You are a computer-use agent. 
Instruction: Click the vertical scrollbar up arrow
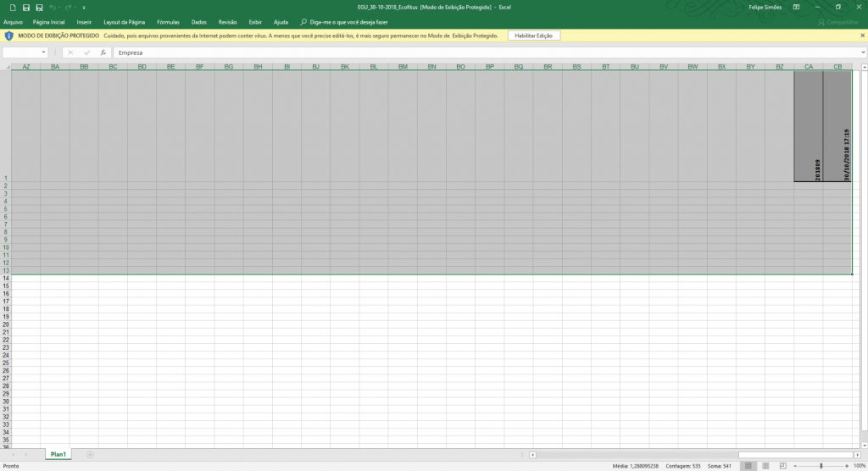pyautogui.click(x=864, y=67)
